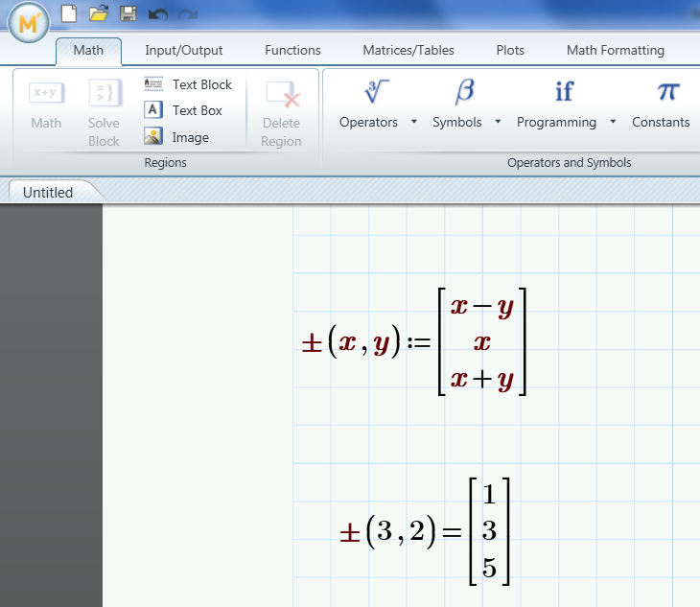The image size is (700, 607).
Task: Open the Constants pi menu
Action: click(662, 104)
